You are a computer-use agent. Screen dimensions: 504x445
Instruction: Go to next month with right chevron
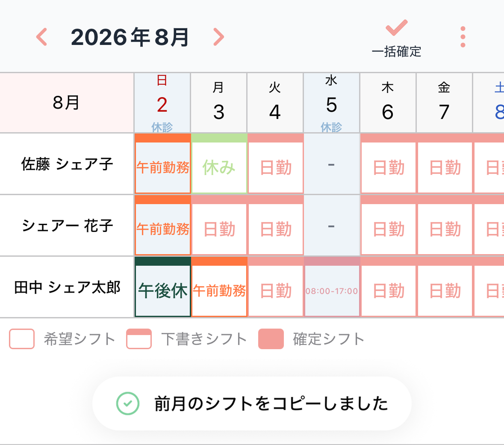point(218,37)
